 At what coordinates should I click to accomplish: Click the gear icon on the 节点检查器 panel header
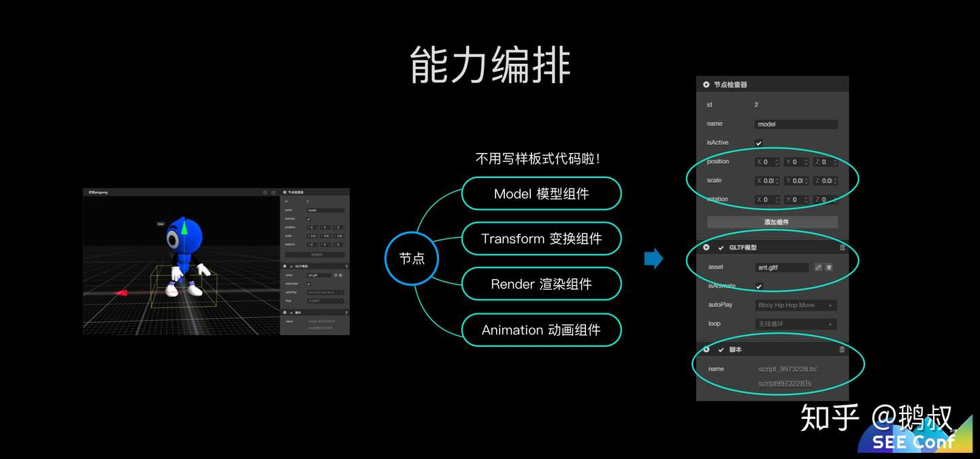[x=705, y=83]
